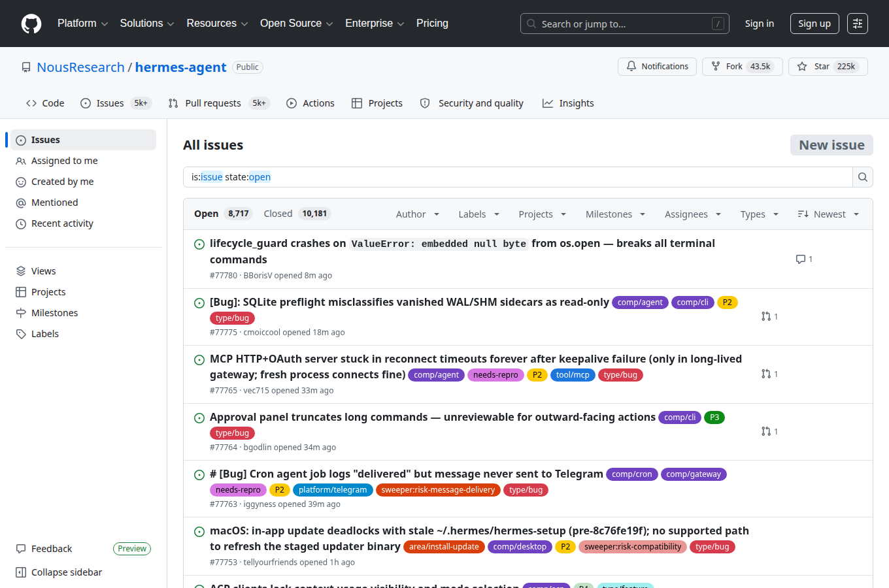The height and width of the screenshot is (588, 889).
Task: Click the Recent activity clock icon
Action: coord(21,223)
